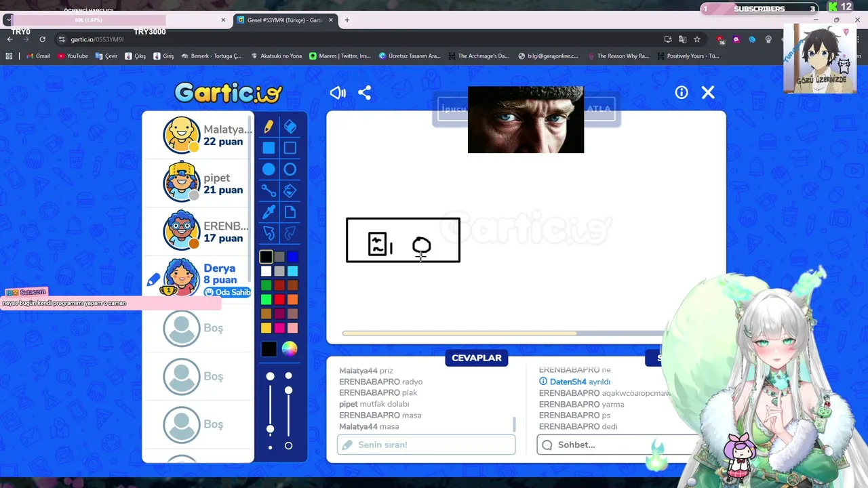Select the line tool
The height and width of the screenshot is (488, 868).
[269, 191]
